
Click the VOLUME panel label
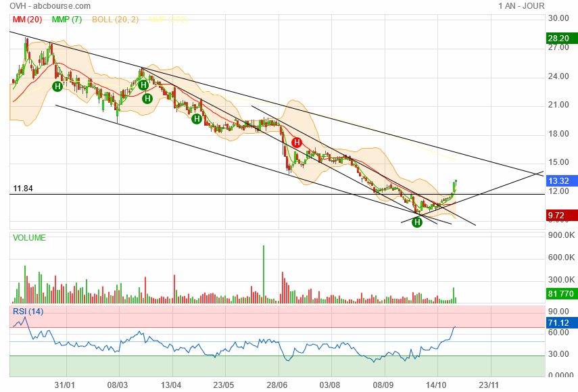(x=30, y=238)
